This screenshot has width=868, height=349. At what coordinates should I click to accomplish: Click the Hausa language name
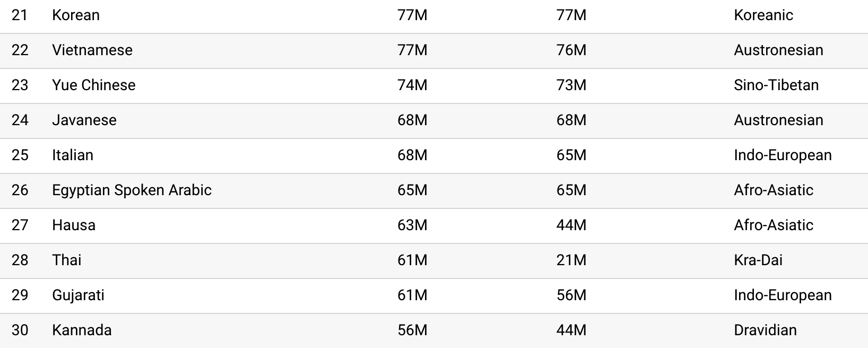tap(74, 225)
